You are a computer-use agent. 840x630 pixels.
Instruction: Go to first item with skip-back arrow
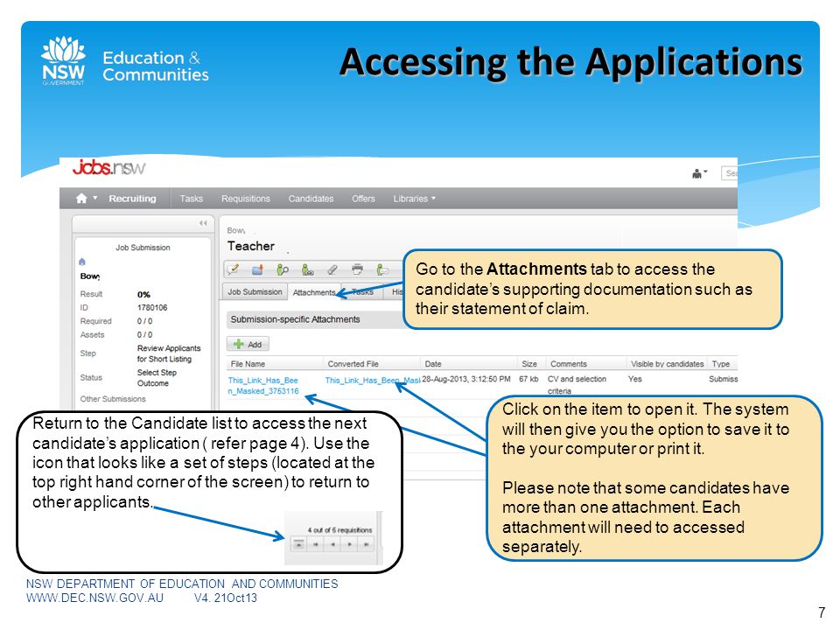[316, 544]
